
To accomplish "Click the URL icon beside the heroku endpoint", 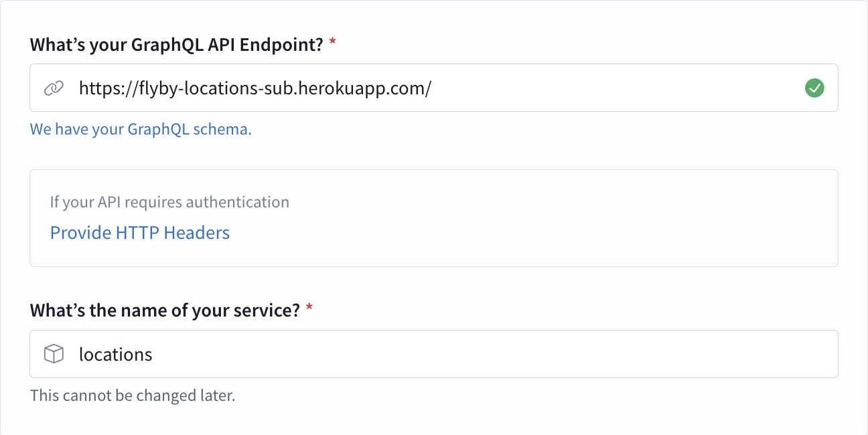I will (x=54, y=88).
